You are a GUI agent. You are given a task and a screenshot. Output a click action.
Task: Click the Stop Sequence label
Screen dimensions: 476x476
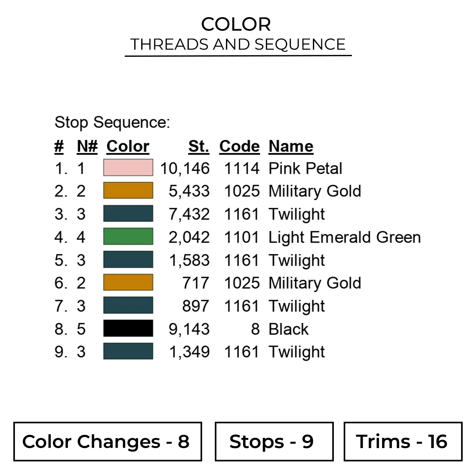point(112,122)
